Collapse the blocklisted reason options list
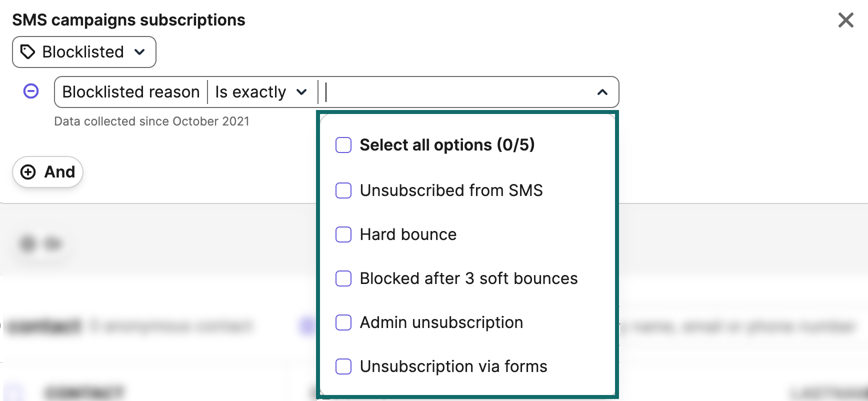 (x=602, y=92)
